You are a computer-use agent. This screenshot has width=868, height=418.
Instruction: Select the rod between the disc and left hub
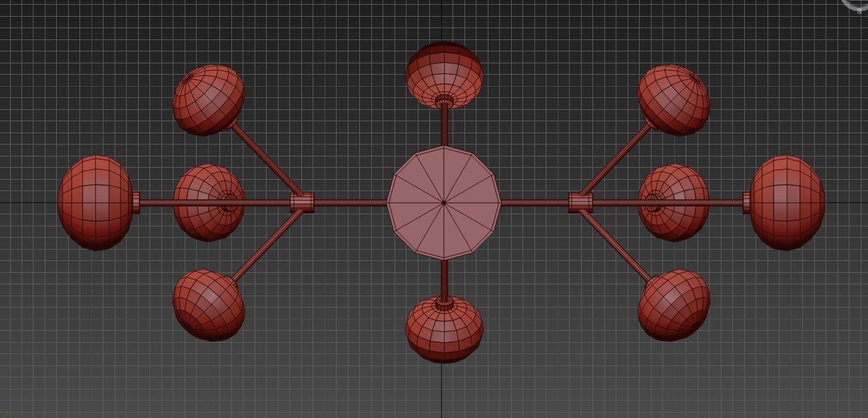point(350,202)
